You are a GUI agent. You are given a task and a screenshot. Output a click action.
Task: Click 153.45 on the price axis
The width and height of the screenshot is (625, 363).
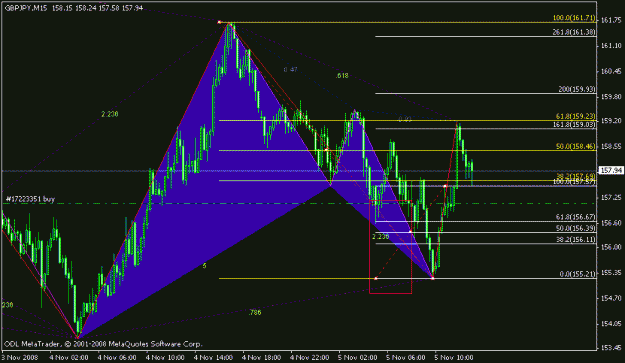[611, 348]
